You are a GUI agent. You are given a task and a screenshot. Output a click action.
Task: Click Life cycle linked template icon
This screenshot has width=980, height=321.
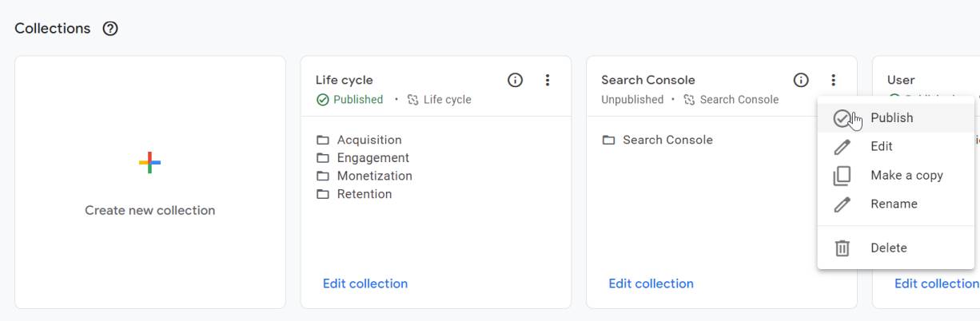pyautogui.click(x=413, y=100)
